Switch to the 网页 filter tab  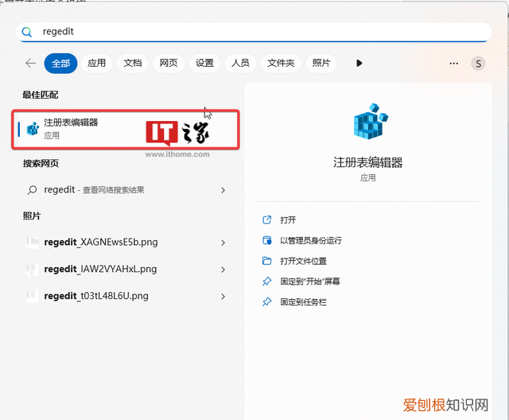169,63
